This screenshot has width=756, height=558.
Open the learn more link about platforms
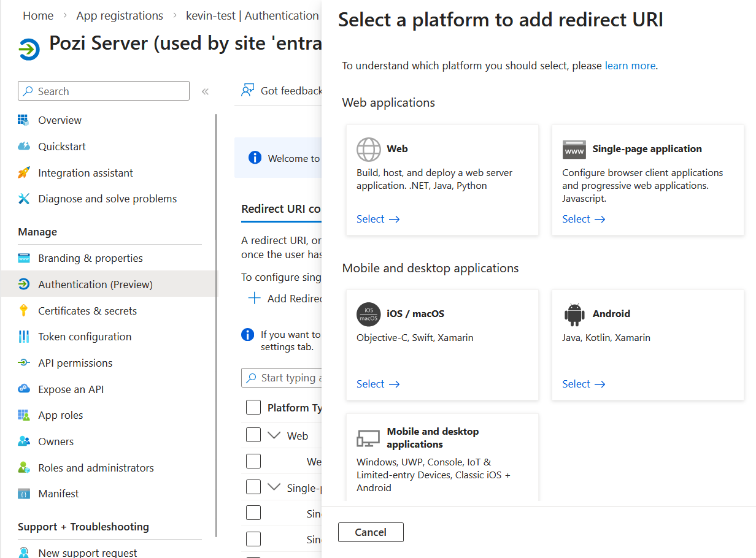(630, 65)
